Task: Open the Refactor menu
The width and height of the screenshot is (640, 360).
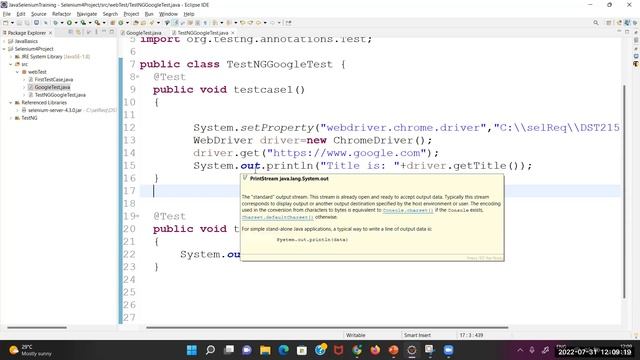Action: click(62, 14)
